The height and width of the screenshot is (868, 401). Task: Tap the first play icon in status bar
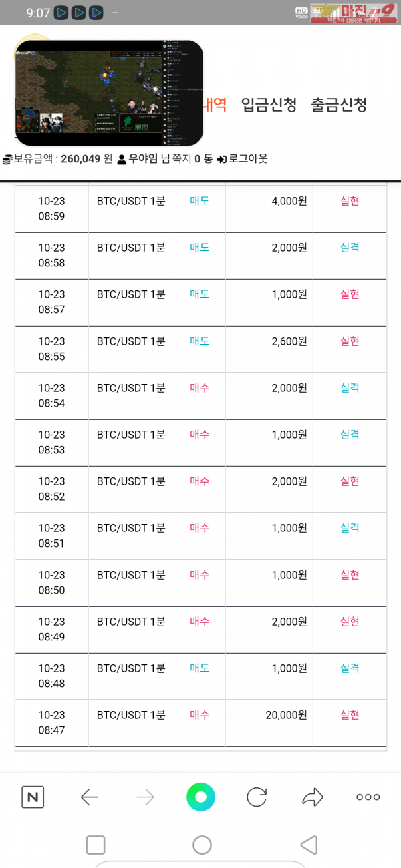click(61, 12)
